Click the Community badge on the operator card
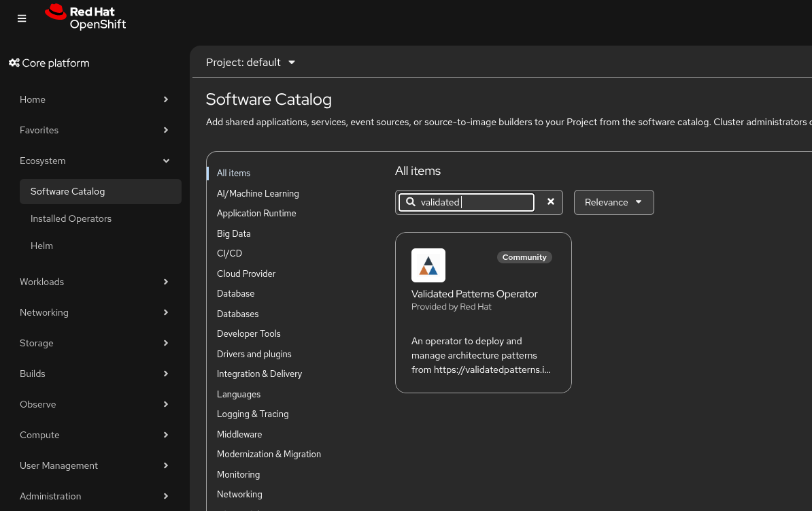 tap(524, 257)
